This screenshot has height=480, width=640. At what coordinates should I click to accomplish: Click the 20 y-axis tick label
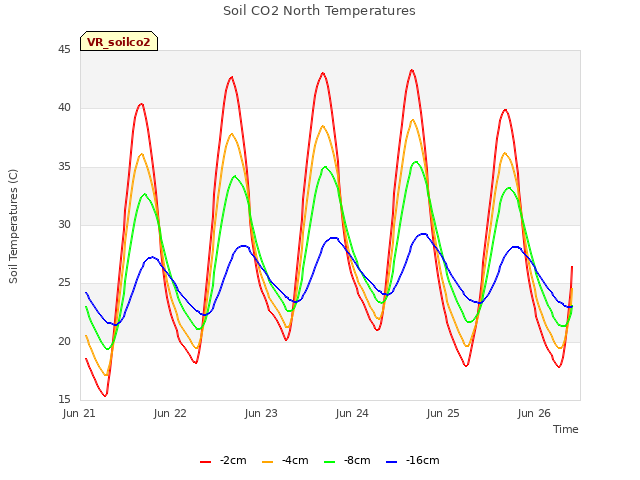[x=64, y=341]
